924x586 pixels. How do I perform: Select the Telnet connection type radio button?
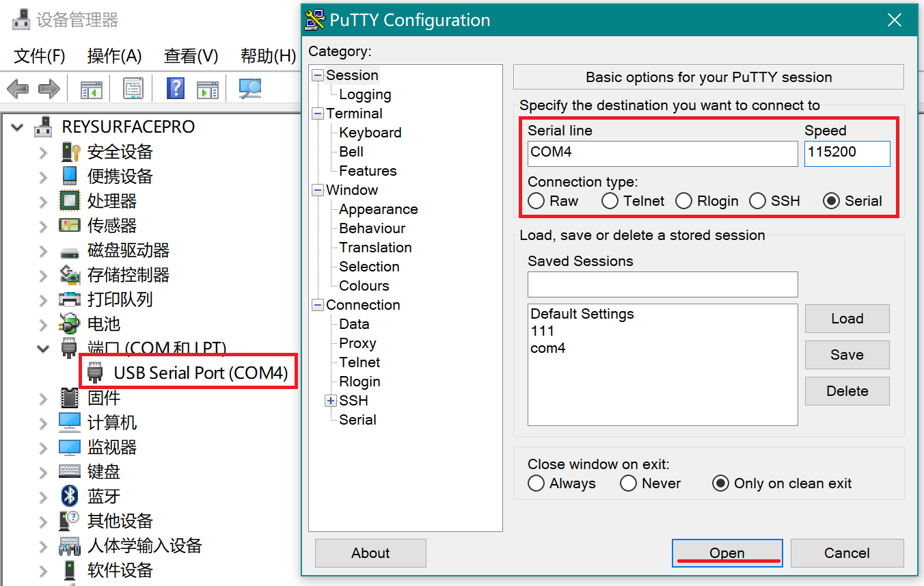point(610,201)
